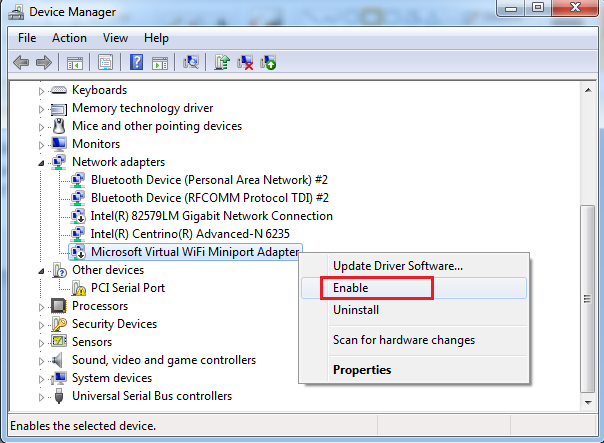This screenshot has height=443, width=604.
Task: Toggle the console tree pane toolbar icon
Action: click(75, 62)
